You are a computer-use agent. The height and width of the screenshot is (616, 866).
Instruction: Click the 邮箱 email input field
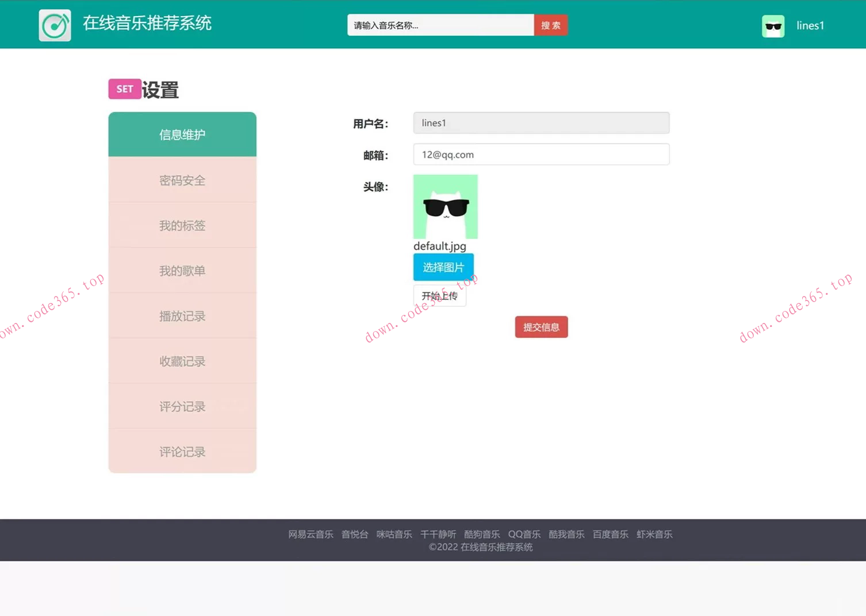point(541,154)
